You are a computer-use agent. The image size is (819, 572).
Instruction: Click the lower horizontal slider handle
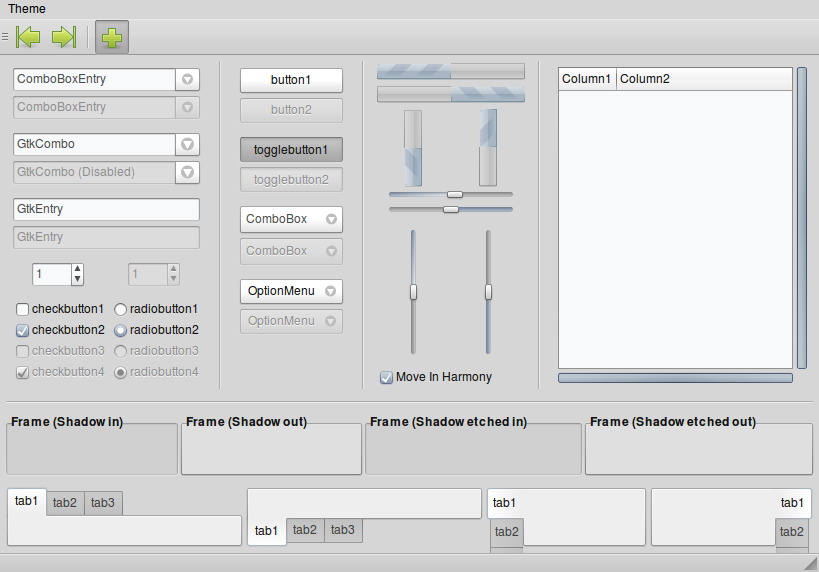[451, 209]
